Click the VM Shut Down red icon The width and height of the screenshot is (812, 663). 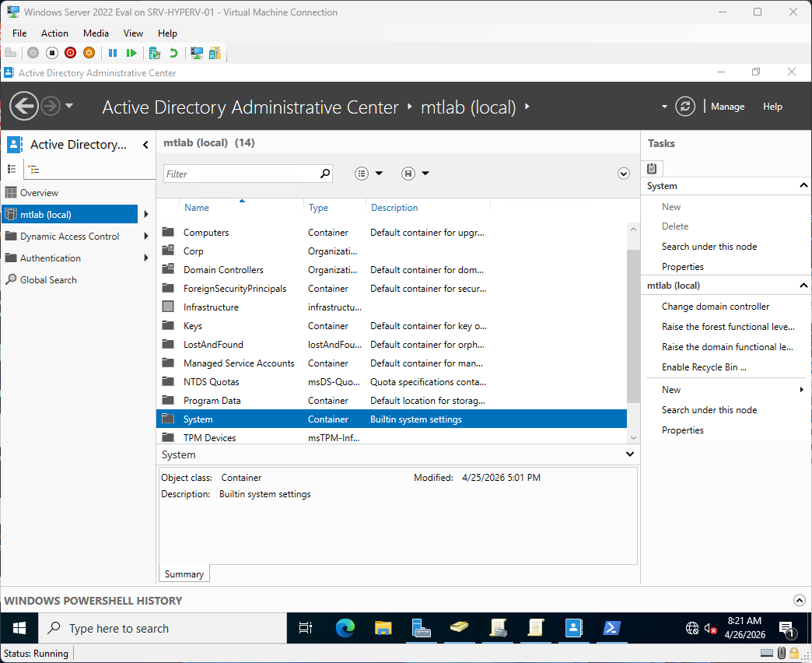pyautogui.click(x=71, y=53)
